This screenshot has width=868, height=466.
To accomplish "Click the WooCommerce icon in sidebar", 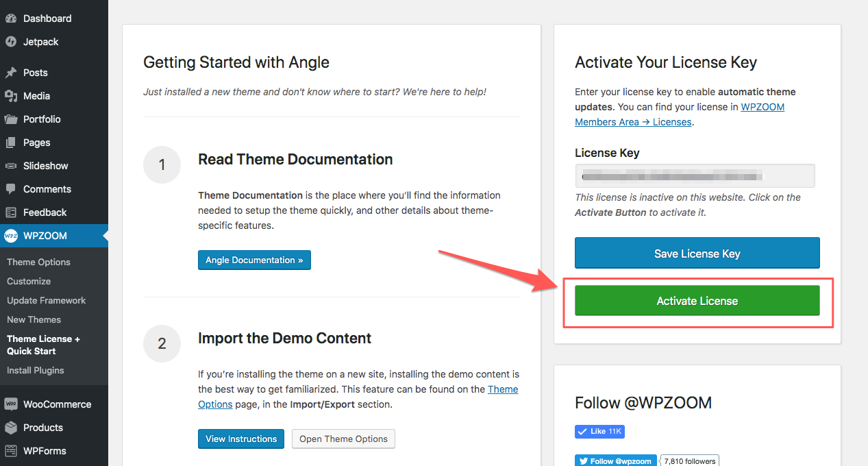I will 11,404.
